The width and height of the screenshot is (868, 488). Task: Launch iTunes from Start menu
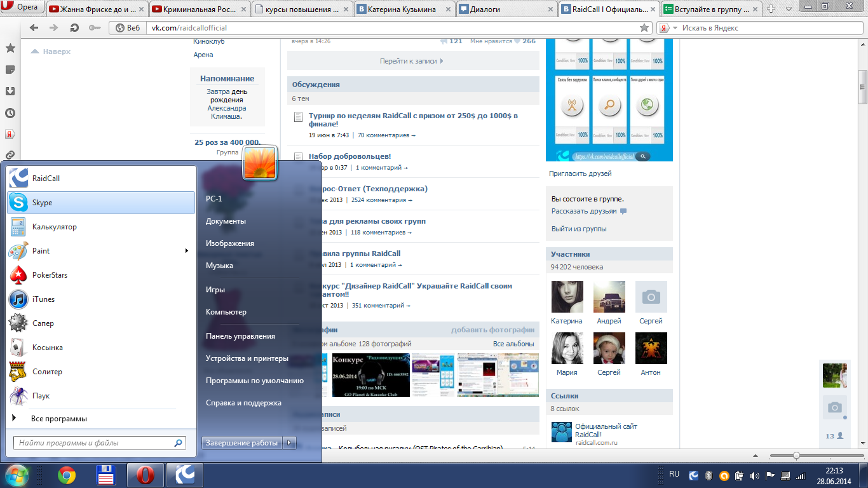(x=101, y=299)
